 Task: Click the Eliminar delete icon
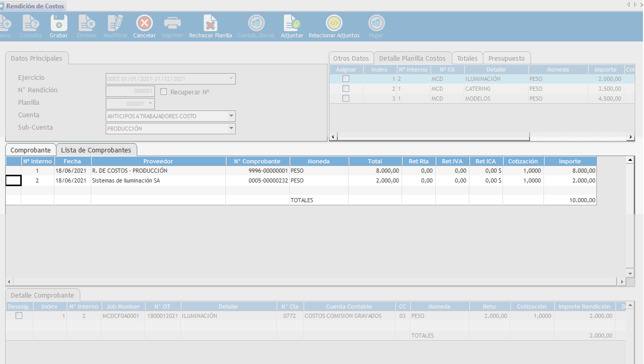(87, 23)
